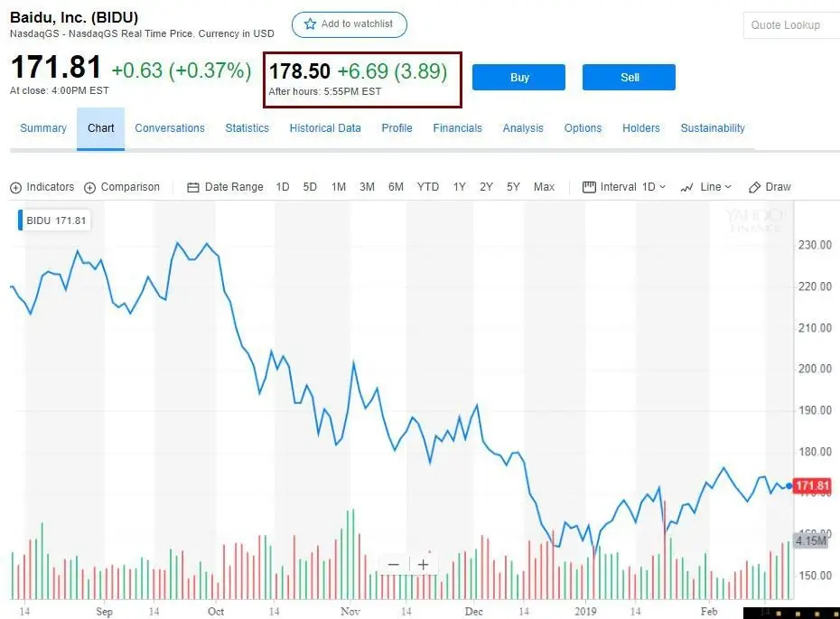The image size is (840, 619).
Task: Expand the Interval 1D dropdown
Action: (624, 187)
